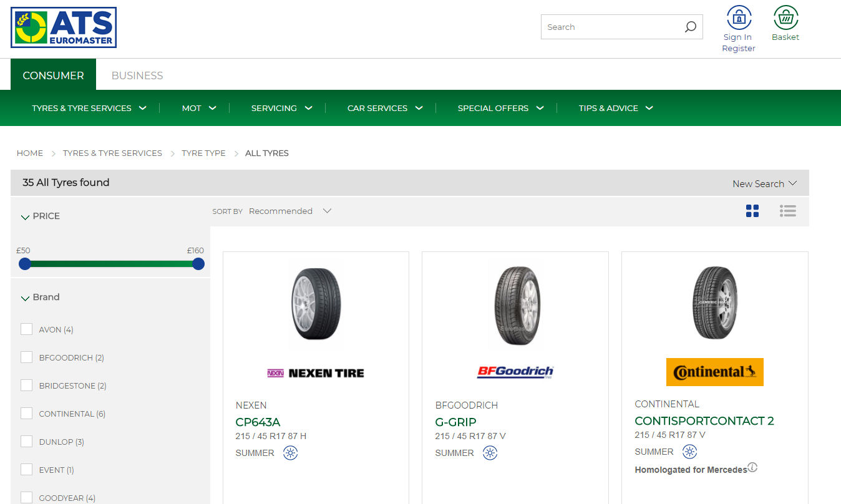Open the Basket icon
Screen dimensions: 841x504
tap(785, 17)
